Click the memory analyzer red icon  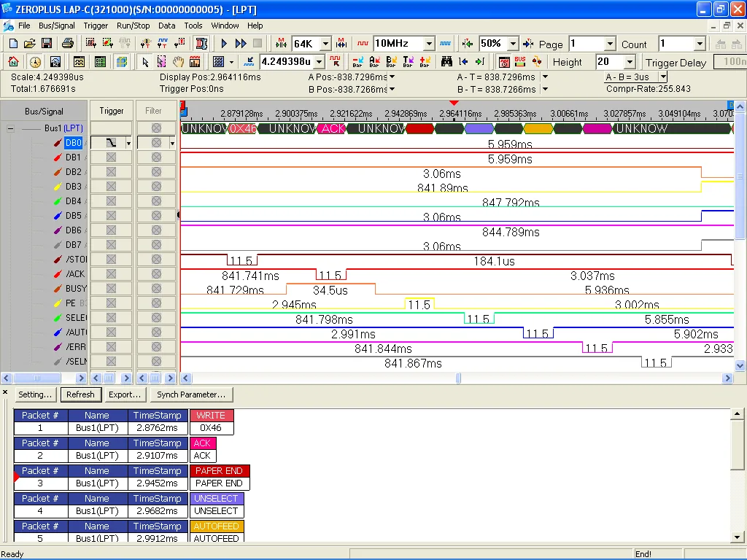coord(504,62)
